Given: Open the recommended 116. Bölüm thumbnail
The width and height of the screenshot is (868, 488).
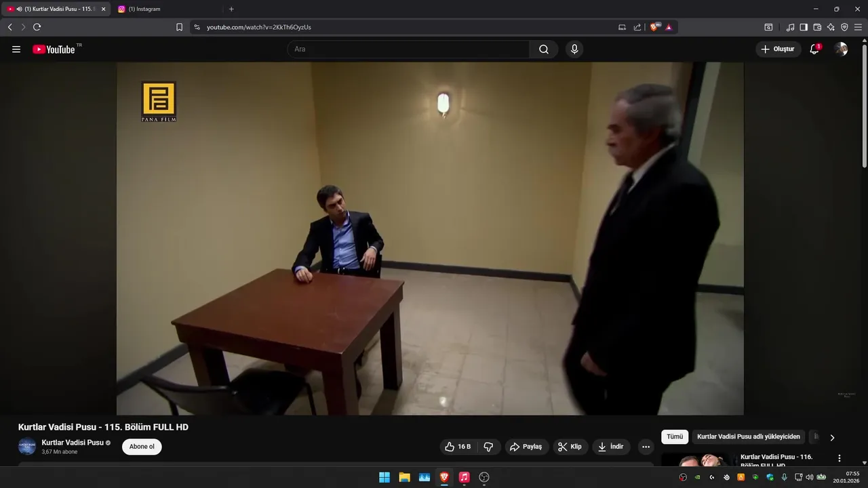Looking at the screenshot, I should click(x=698, y=460).
